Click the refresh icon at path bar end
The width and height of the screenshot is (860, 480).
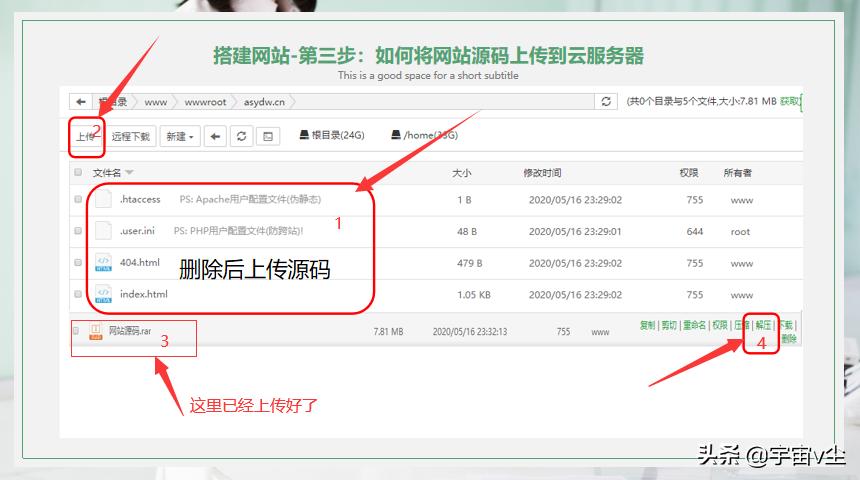[606, 101]
